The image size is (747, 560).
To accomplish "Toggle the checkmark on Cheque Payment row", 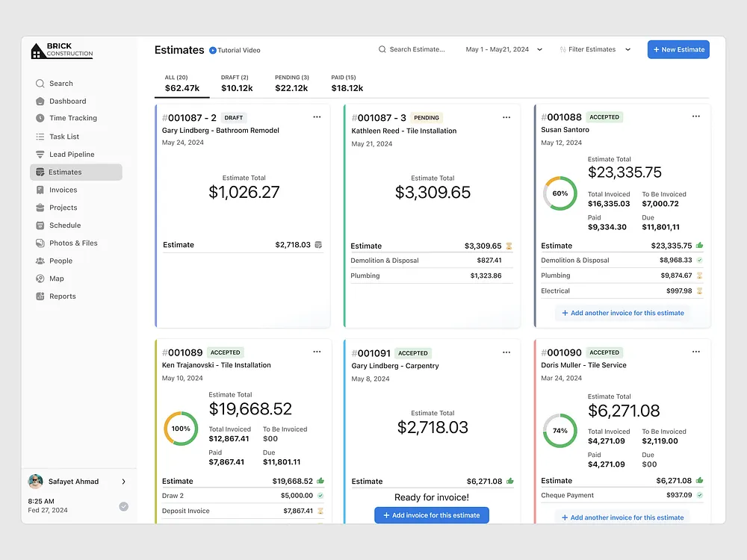I will click(x=699, y=495).
